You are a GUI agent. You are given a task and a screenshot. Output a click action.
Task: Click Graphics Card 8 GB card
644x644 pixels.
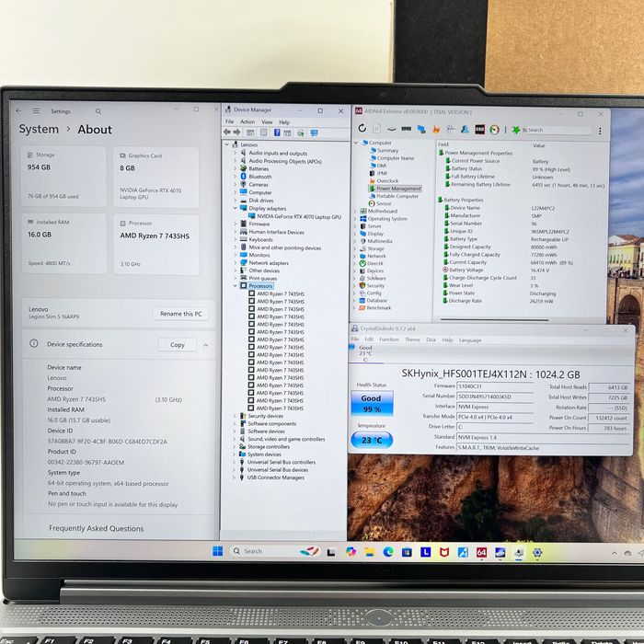coord(156,178)
